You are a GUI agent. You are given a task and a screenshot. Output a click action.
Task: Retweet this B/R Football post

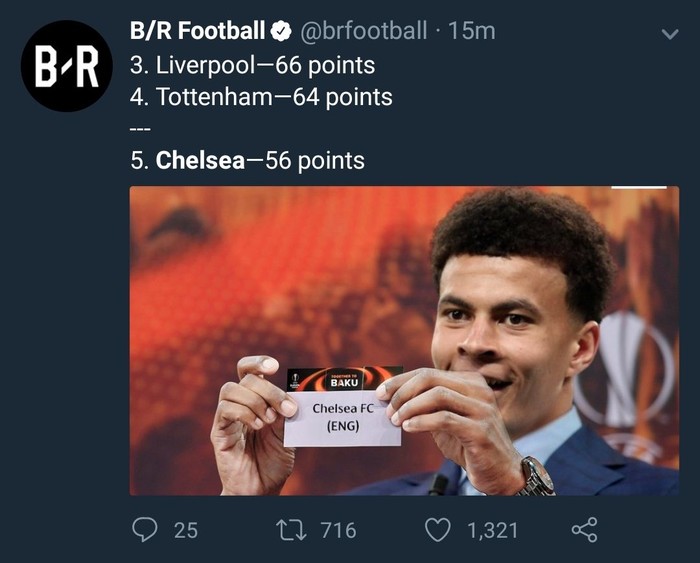(291, 530)
